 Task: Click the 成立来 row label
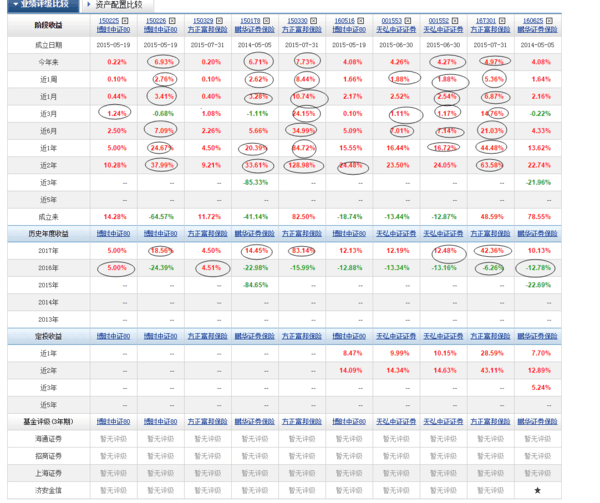[x=49, y=217]
